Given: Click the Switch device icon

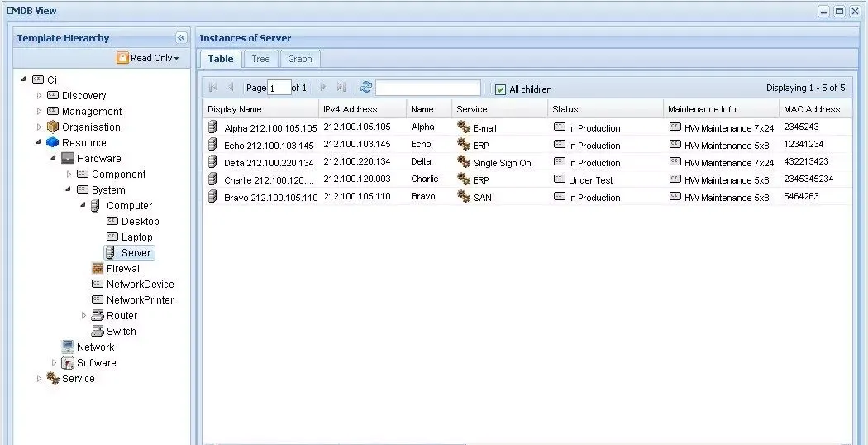Looking at the screenshot, I should click(98, 331).
